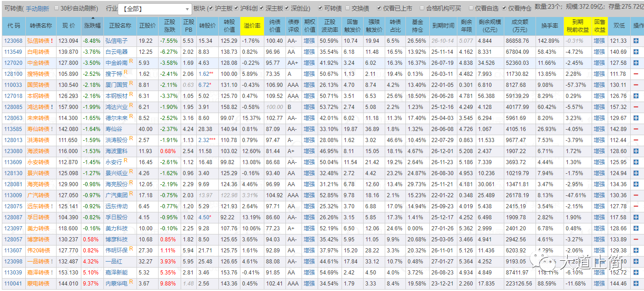Click the minus icon in 寿仙转债 row
The image size is (644, 291).
636,129
